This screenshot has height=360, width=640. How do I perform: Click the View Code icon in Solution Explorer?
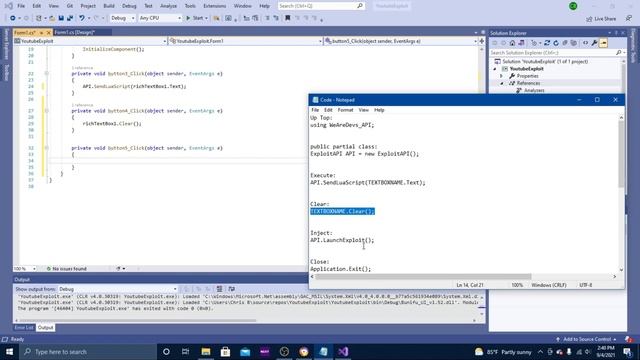tap(585, 43)
